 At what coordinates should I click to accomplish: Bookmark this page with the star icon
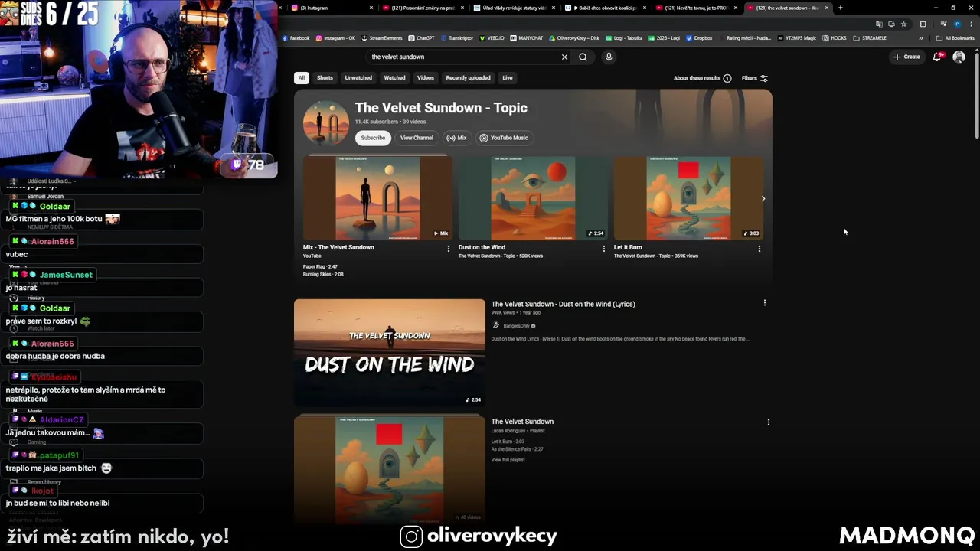[903, 24]
